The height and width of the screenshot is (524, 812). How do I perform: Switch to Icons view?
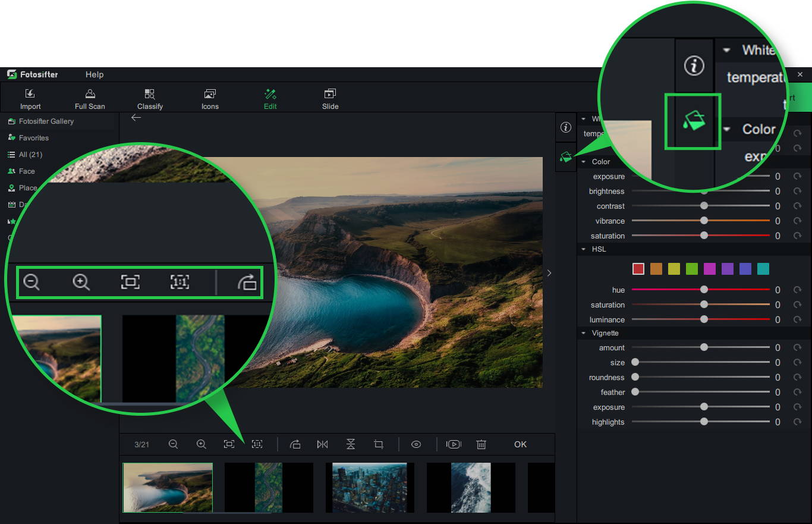pyautogui.click(x=210, y=99)
